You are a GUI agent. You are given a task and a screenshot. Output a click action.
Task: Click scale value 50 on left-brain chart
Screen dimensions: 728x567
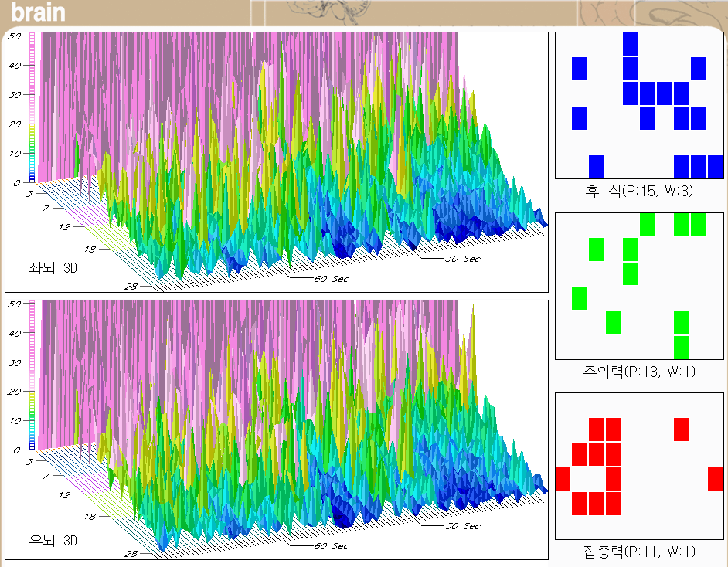pyautogui.click(x=14, y=36)
